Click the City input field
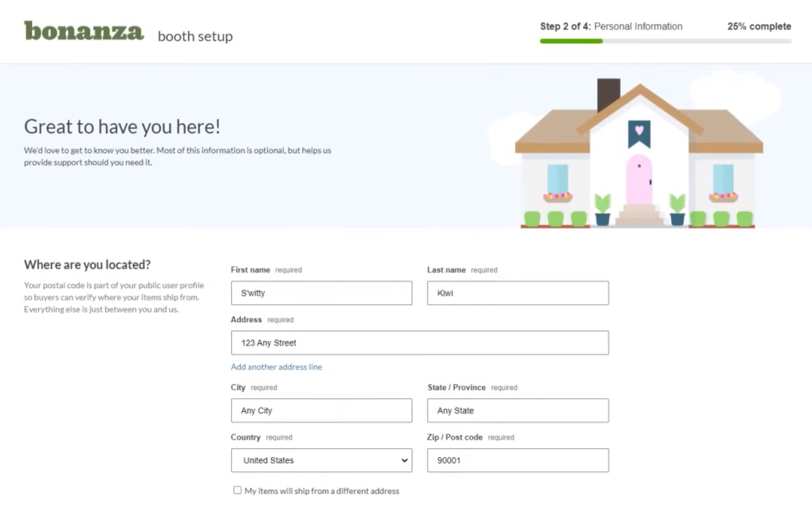The width and height of the screenshot is (812, 507). [x=321, y=411]
